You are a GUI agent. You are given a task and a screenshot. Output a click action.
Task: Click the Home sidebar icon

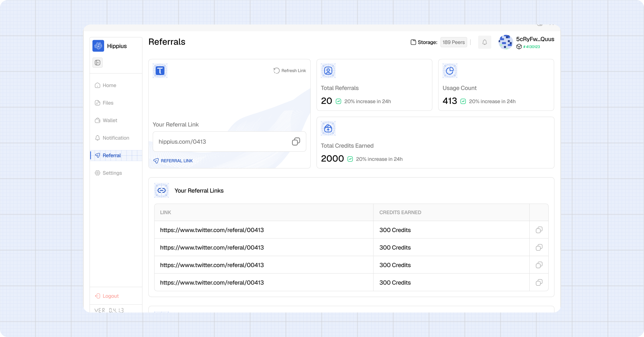[x=97, y=85]
